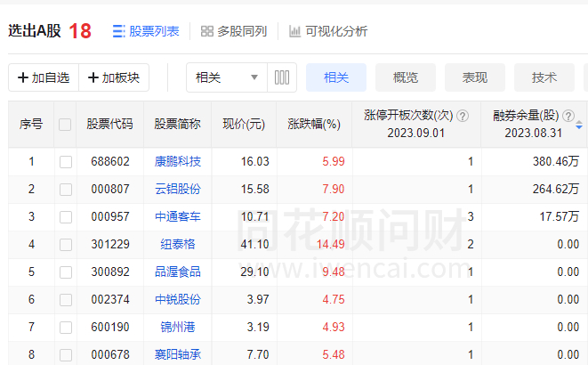Check the box for 中锐股份 row
Viewport: 588px width, 365px height.
pos(66,300)
